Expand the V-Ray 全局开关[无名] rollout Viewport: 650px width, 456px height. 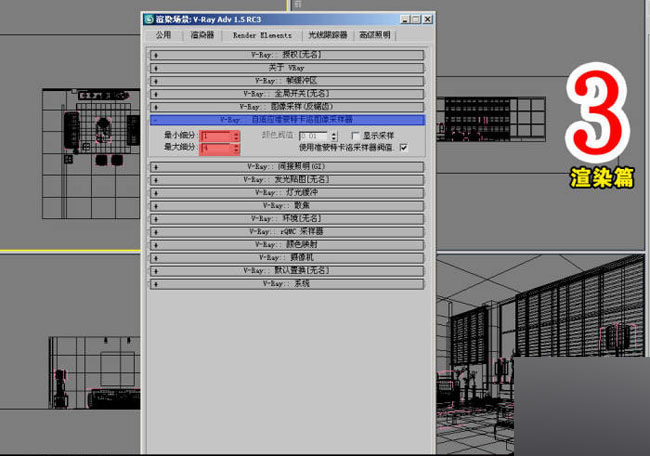[287, 94]
